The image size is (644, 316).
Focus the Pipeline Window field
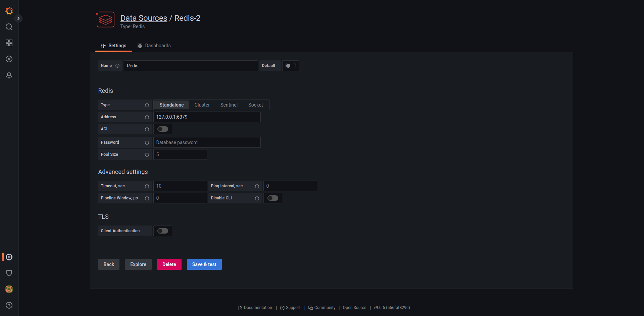point(180,198)
